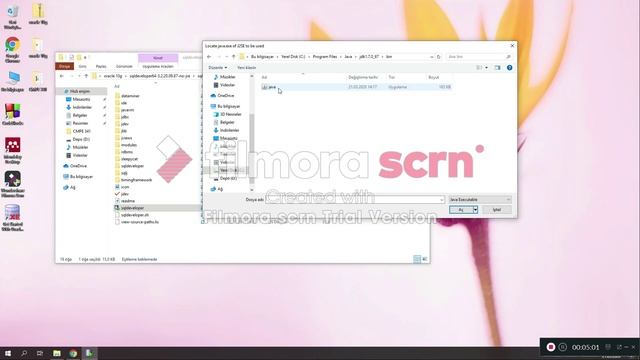
Task: Open the taskbar search icon
Action: [x=24, y=353]
